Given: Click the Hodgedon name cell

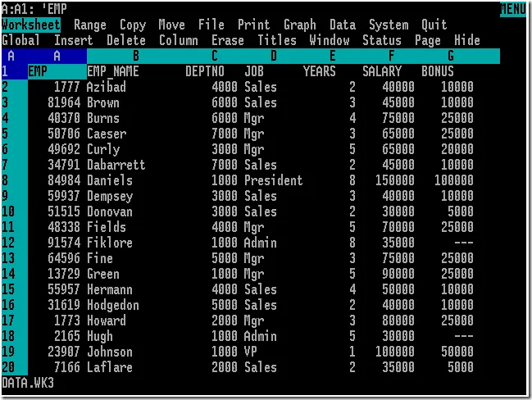Looking at the screenshot, I should tap(113, 306).
